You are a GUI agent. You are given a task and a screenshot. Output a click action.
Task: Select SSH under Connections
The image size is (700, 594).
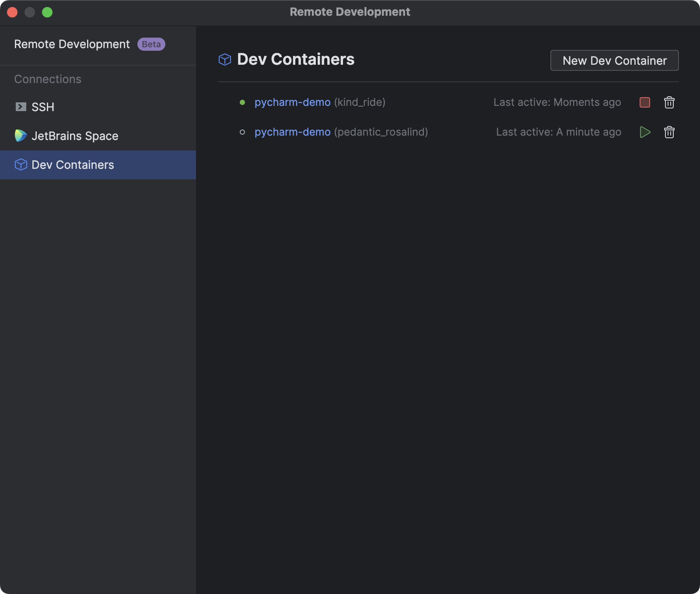[43, 107]
